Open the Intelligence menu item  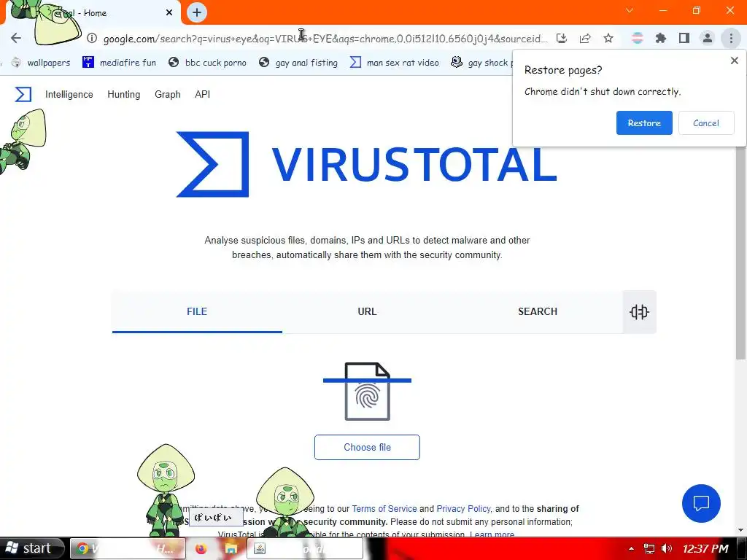(x=69, y=94)
